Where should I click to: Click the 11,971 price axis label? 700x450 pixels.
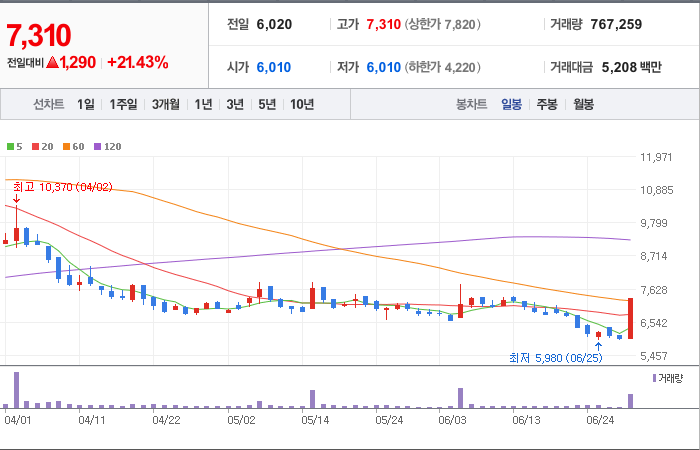[x=656, y=157]
